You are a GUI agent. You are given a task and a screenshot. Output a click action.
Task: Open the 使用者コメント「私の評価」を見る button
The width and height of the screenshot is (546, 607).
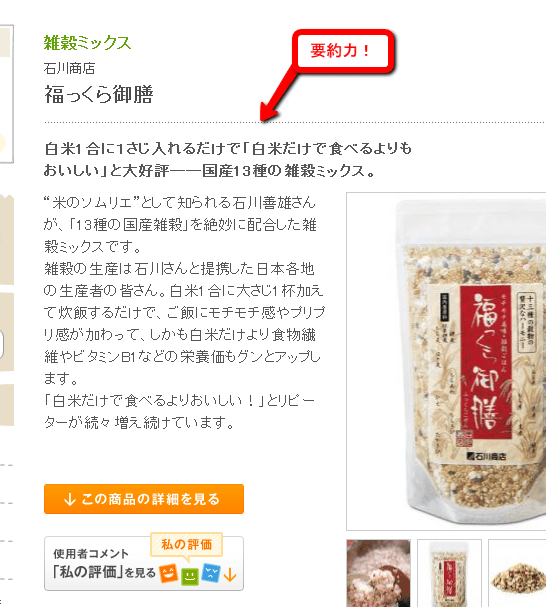click(x=144, y=563)
